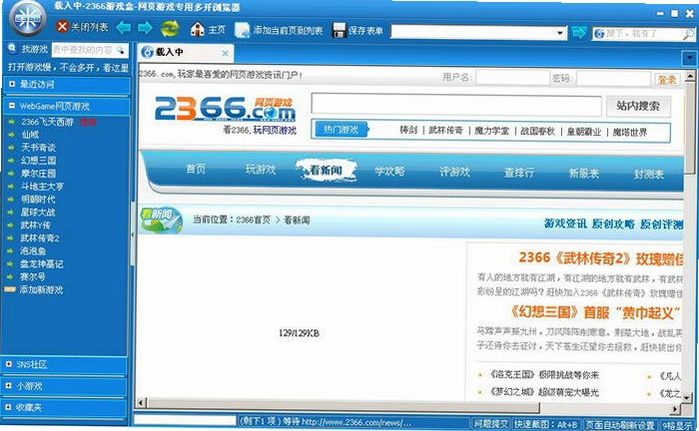
Task: Select the 载入中 browser tab
Action: 185,52
